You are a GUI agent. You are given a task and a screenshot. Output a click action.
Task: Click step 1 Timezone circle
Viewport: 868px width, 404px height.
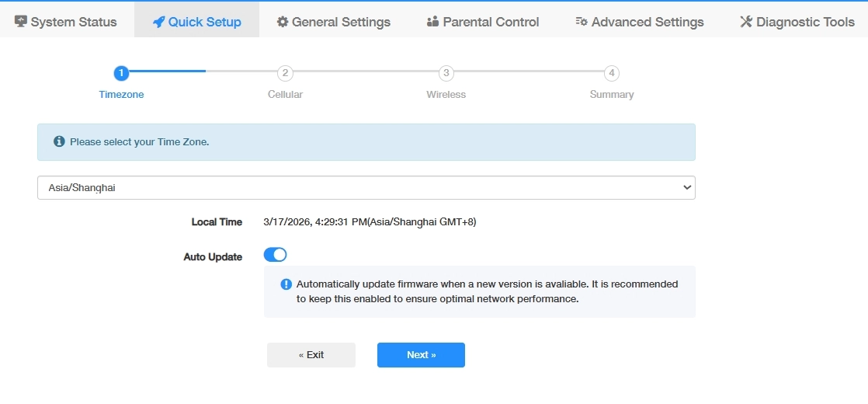click(121, 73)
